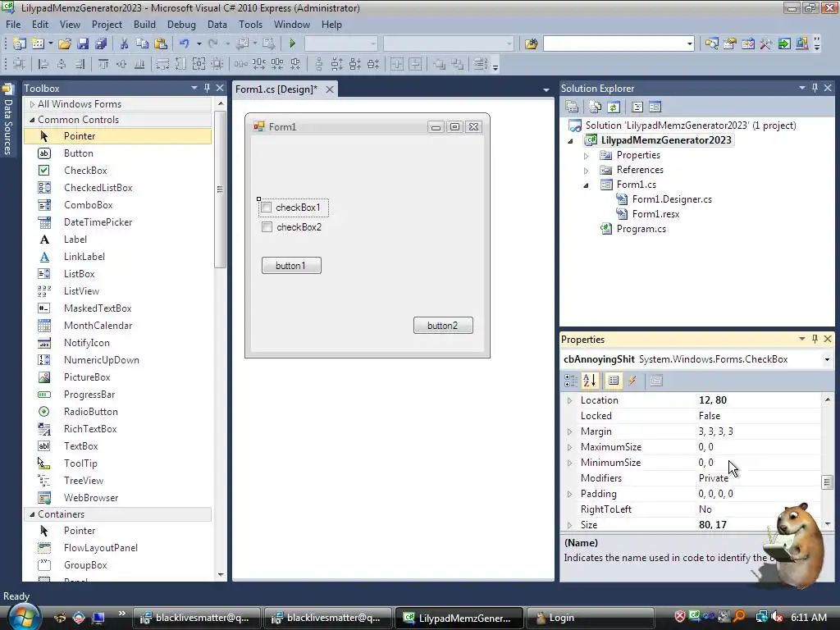
Task: Click the Find in Files binoculars-folder icon
Action: pos(531,43)
